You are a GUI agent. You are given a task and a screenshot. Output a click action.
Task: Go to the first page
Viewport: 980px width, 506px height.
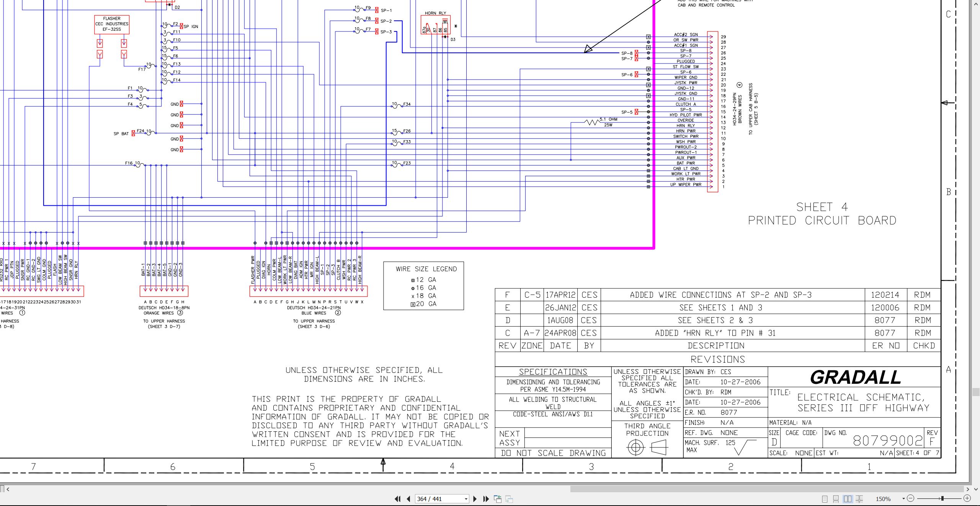coord(397,499)
